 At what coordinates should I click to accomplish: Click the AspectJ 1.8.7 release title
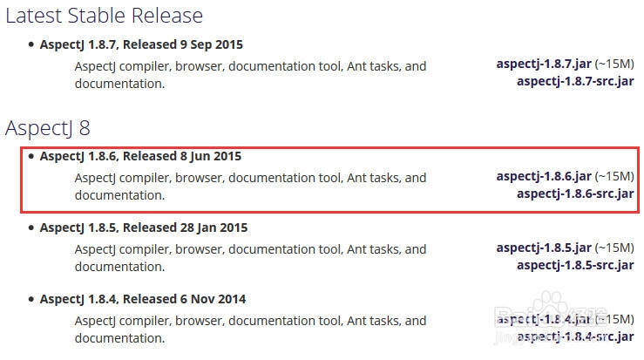tap(141, 44)
